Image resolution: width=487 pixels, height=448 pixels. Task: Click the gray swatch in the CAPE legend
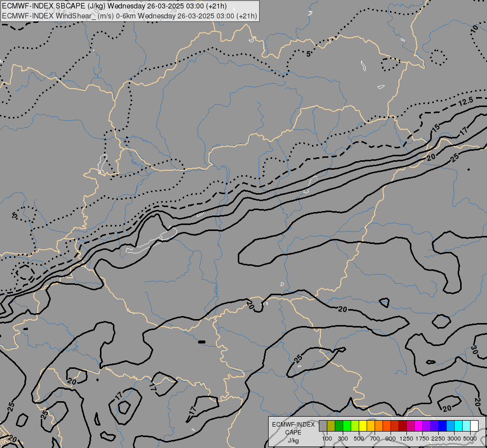coord(323,426)
